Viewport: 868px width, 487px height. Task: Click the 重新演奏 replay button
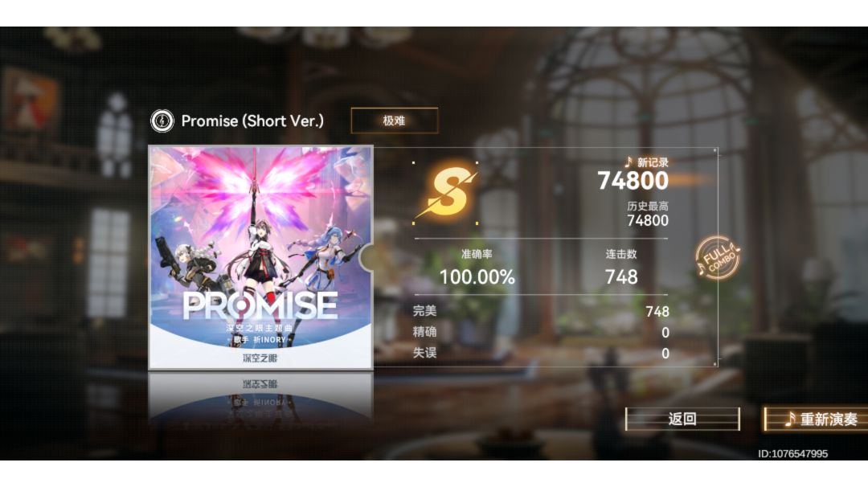(x=816, y=419)
